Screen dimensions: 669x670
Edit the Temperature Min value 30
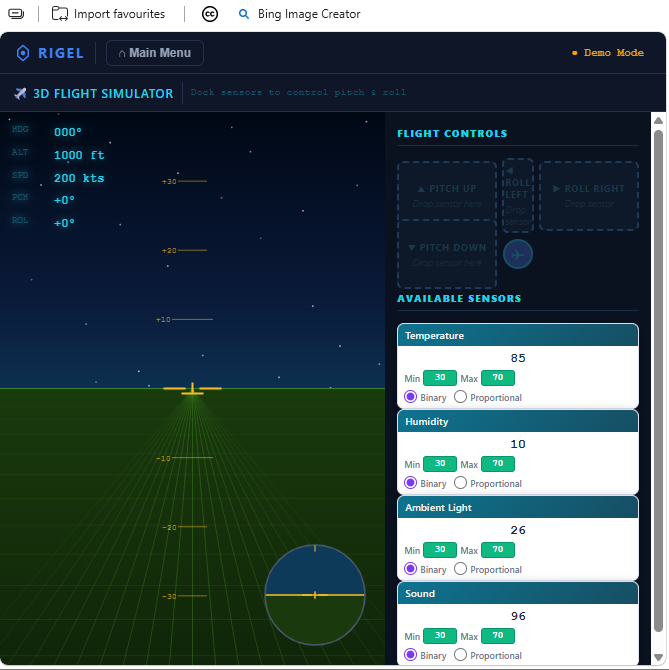tap(440, 378)
